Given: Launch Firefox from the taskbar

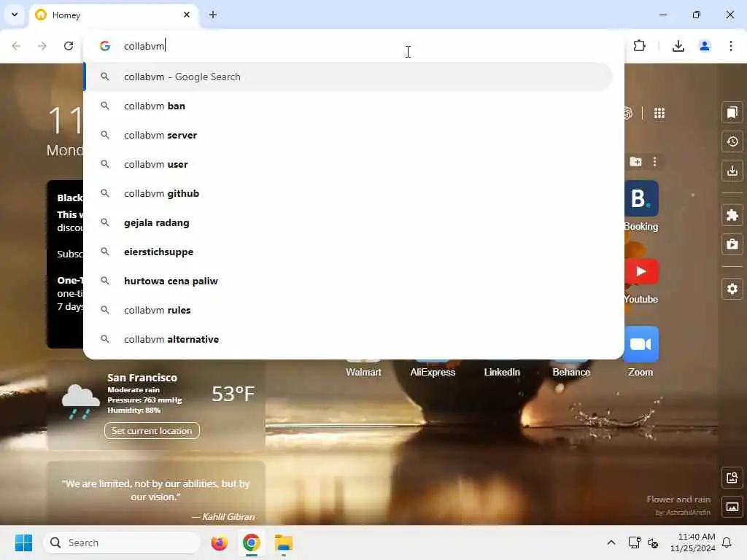Looking at the screenshot, I should [219, 542].
